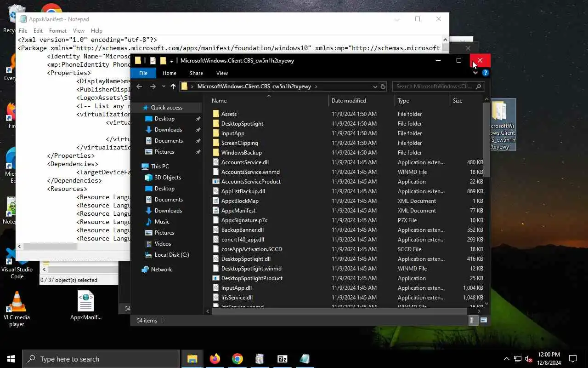The image size is (588, 368).
Task: Open Videos in navigation pane
Action: point(163,244)
